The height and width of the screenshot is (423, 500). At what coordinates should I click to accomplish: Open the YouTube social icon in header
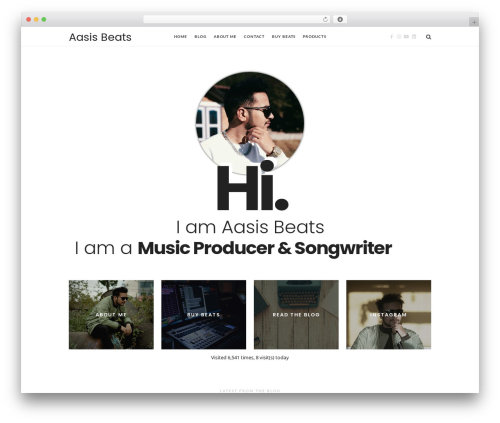(x=406, y=37)
